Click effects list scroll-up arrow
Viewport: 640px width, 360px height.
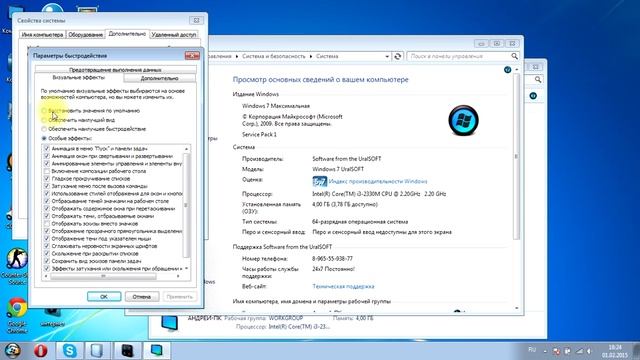187,149
